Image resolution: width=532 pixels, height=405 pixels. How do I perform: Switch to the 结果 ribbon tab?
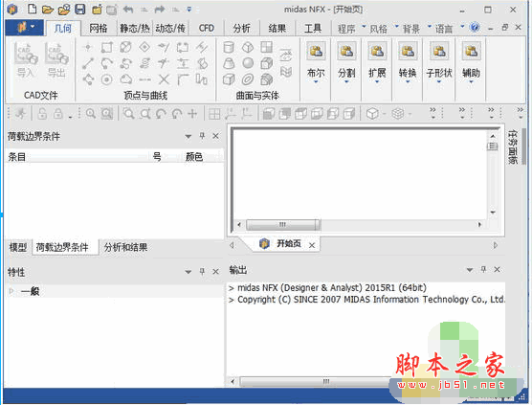tap(277, 28)
